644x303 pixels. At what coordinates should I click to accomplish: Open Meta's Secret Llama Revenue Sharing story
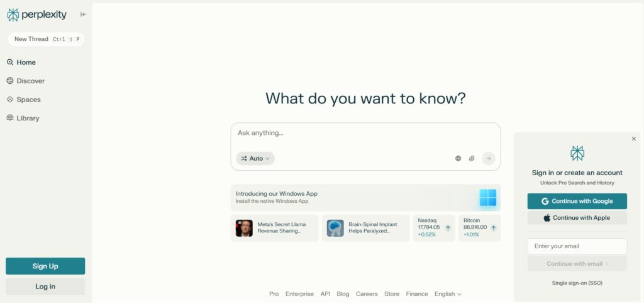click(274, 228)
